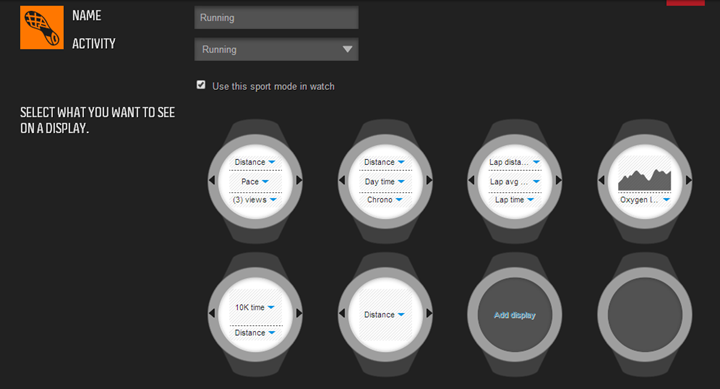Screen dimensions: 720x389
Task: Open Distance dropdown on Distance/Pace watch
Action: (255, 162)
